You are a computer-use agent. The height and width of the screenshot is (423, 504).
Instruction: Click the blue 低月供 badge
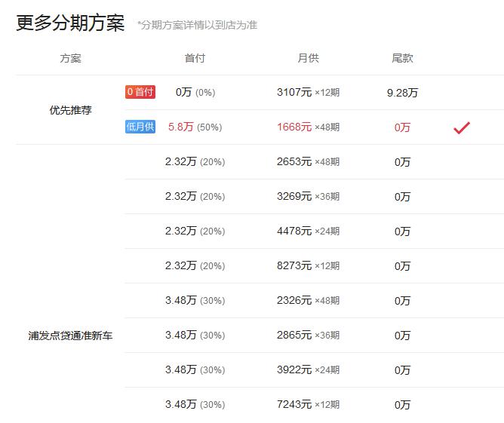(x=140, y=127)
